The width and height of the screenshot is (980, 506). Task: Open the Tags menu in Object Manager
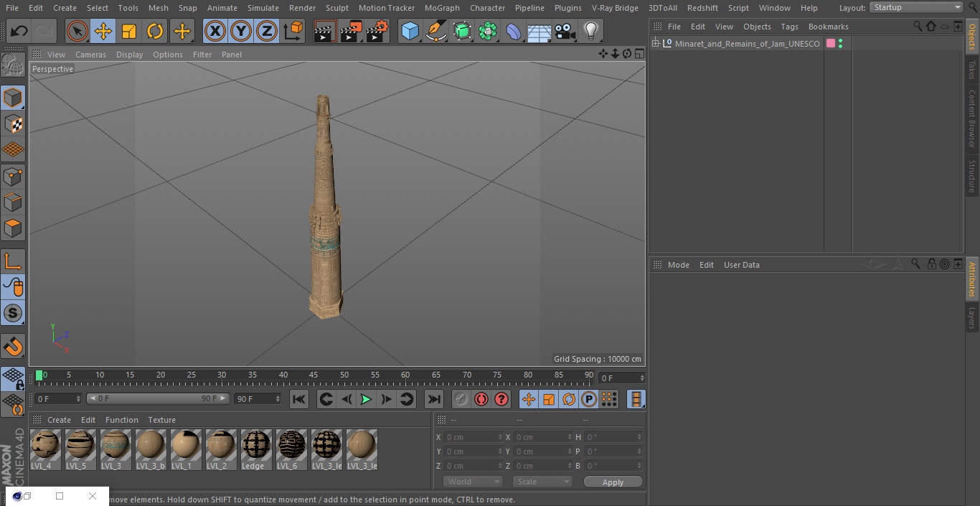pos(789,27)
